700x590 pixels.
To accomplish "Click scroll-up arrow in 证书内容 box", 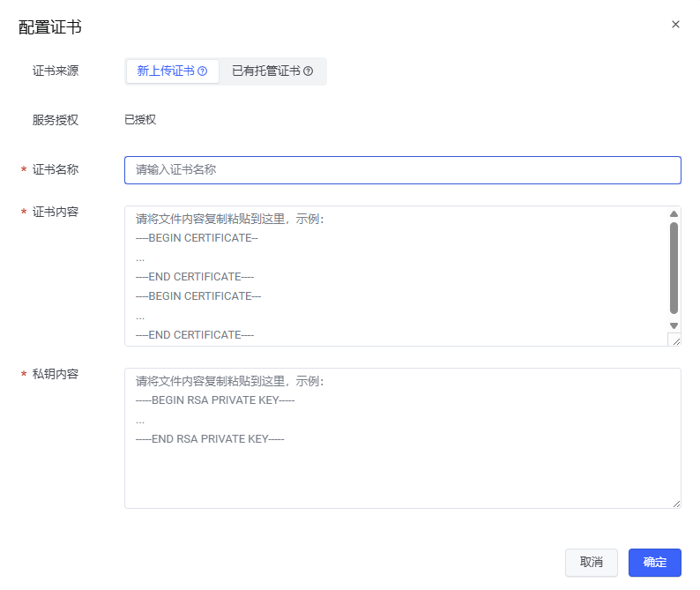I will coord(674,213).
